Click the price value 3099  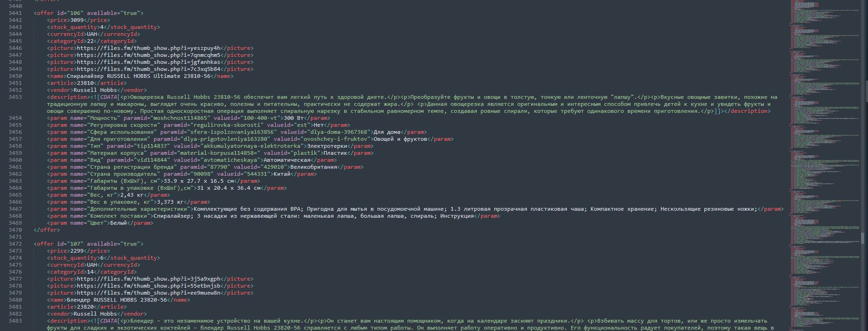[77, 20]
